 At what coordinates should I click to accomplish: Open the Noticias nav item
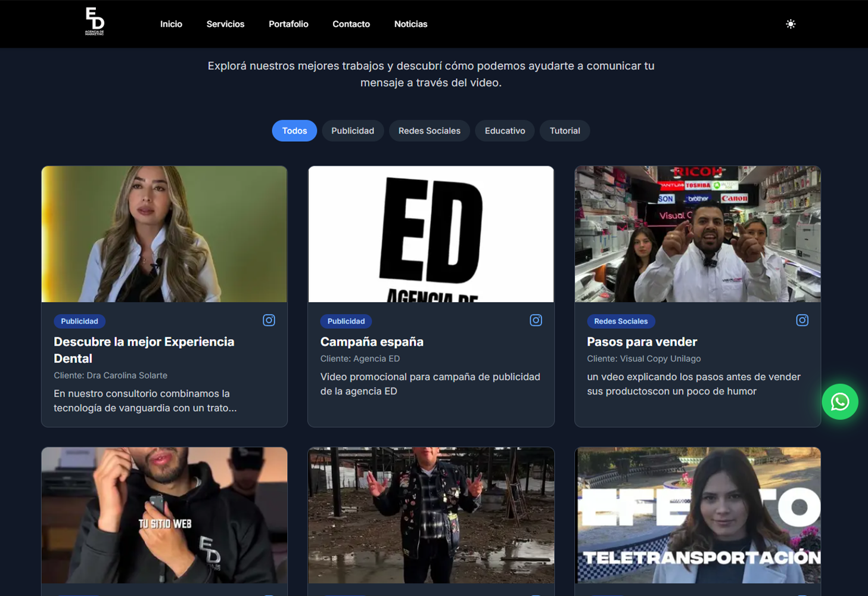[410, 24]
